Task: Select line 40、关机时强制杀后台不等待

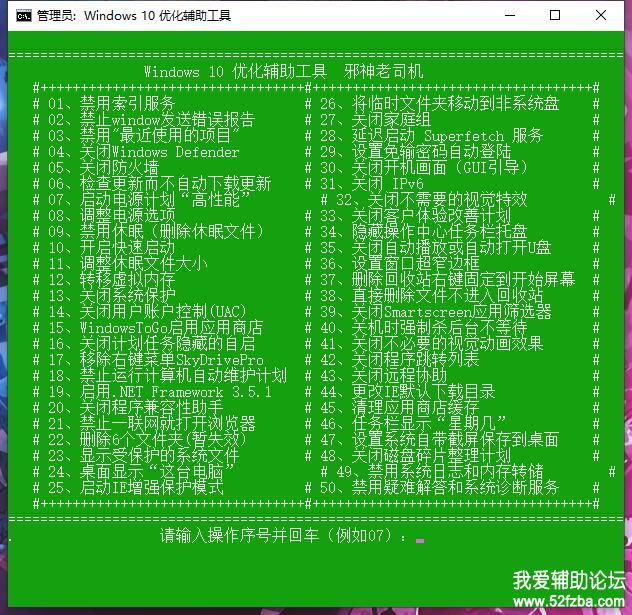Action: [424, 328]
